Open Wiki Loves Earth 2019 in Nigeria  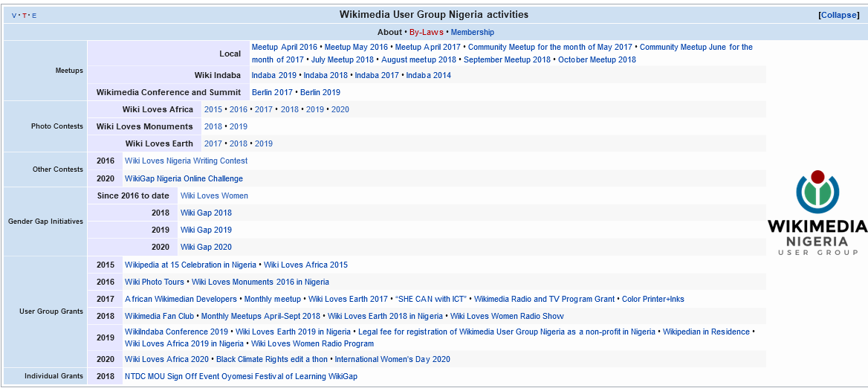293,332
